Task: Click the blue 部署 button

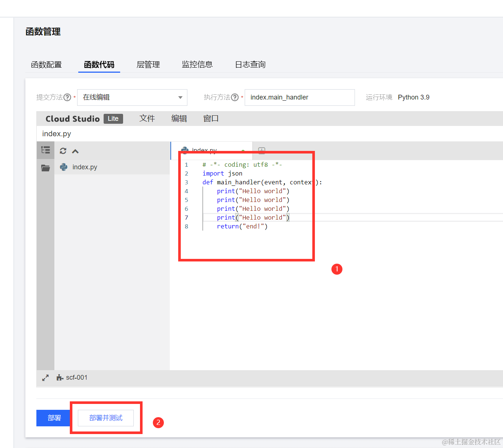Action: click(x=54, y=418)
